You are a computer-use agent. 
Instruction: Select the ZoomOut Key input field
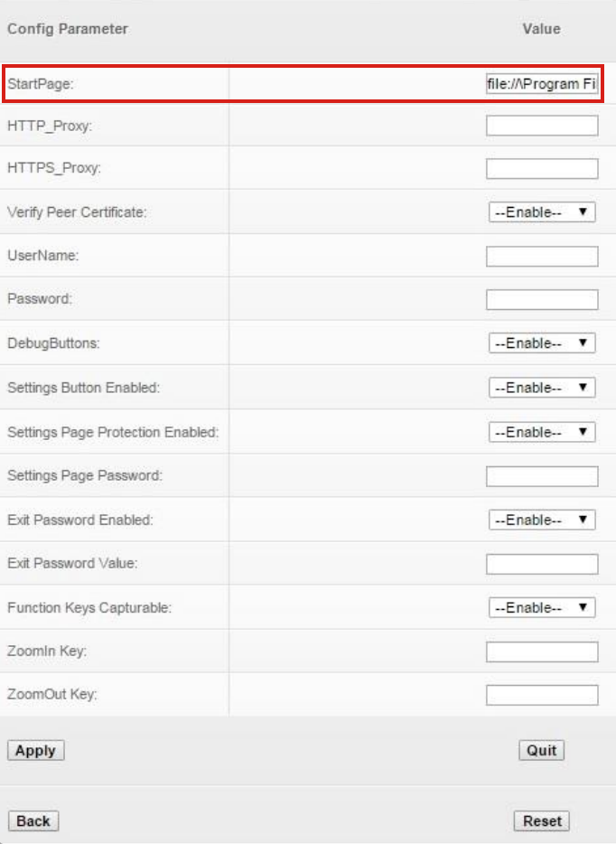(542, 695)
